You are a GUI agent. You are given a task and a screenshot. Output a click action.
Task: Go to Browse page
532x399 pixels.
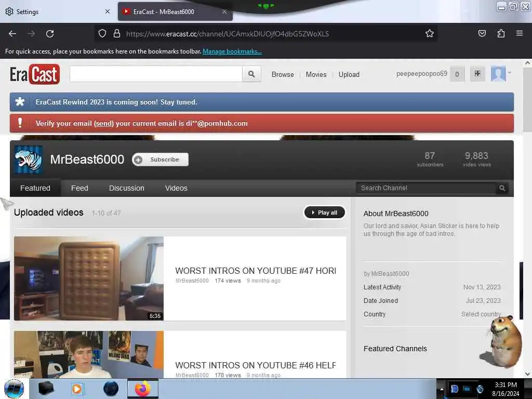[283, 74]
